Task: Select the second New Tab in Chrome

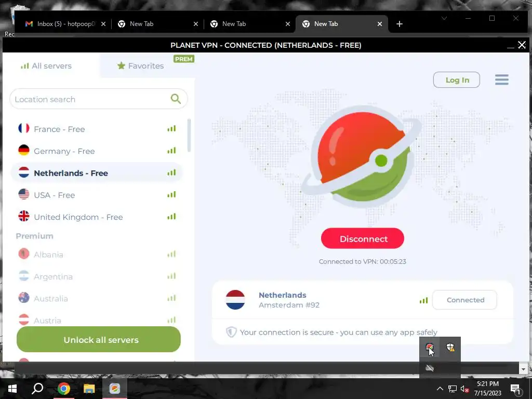Action: tap(249, 24)
